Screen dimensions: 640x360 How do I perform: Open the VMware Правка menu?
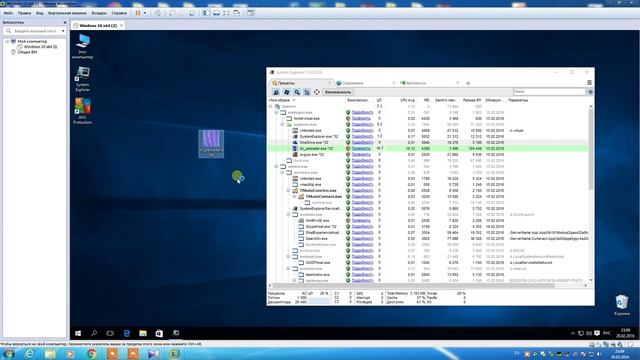click(24, 13)
